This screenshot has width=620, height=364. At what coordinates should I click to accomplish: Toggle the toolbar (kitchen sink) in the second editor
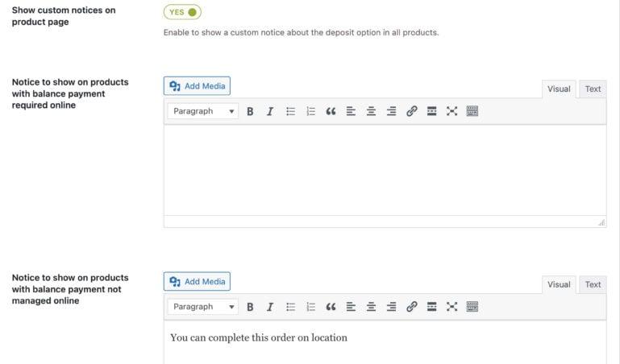click(472, 307)
